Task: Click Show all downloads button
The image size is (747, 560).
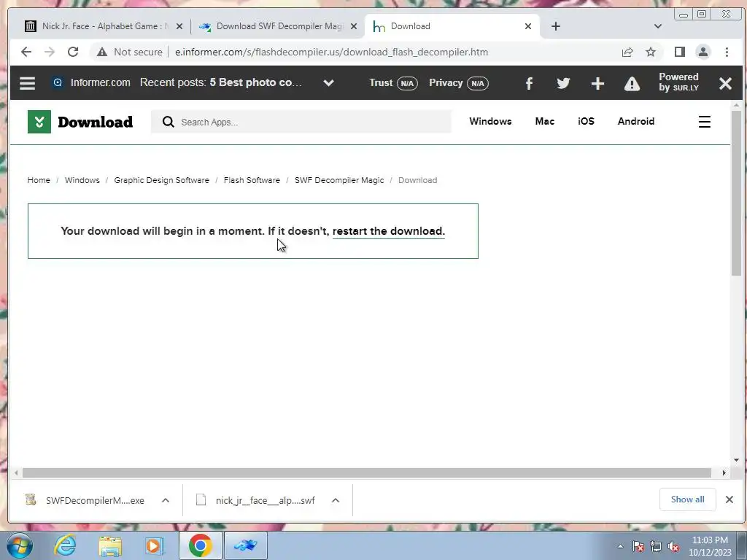Action: (x=687, y=499)
